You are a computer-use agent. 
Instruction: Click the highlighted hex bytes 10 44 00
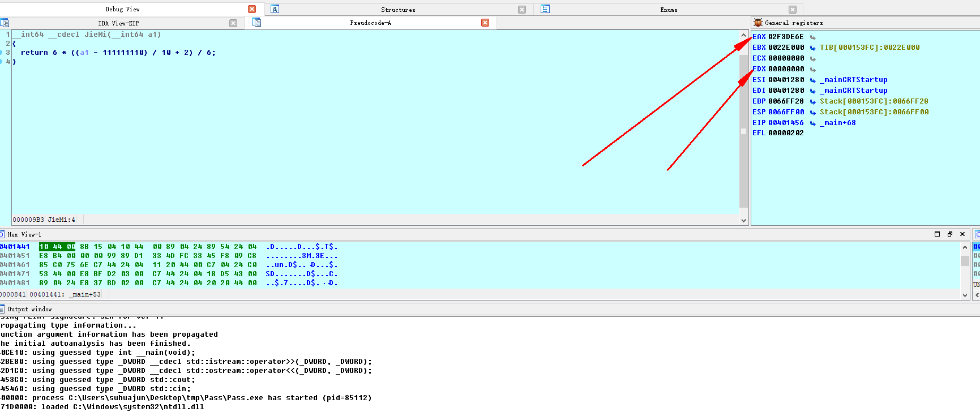point(57,247)
